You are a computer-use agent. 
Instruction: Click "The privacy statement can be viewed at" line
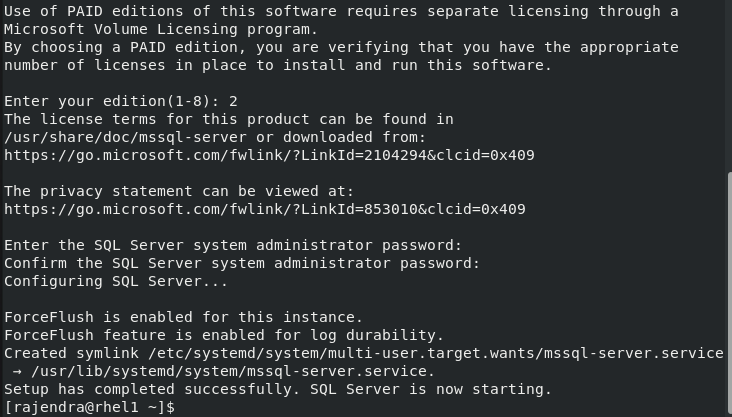pyautogui.click(x=178, y=191)
